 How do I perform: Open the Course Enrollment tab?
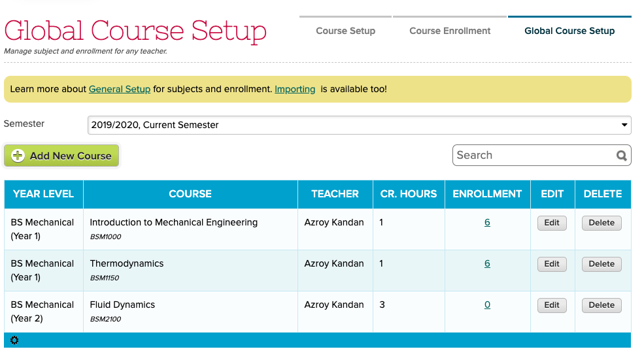[x=450, y=31]
